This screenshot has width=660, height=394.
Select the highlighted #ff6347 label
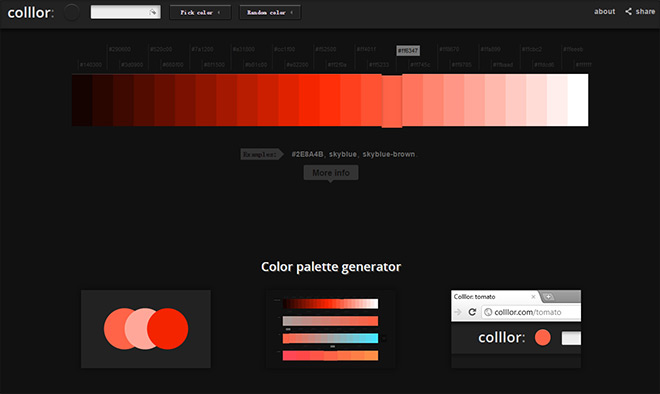408,51
